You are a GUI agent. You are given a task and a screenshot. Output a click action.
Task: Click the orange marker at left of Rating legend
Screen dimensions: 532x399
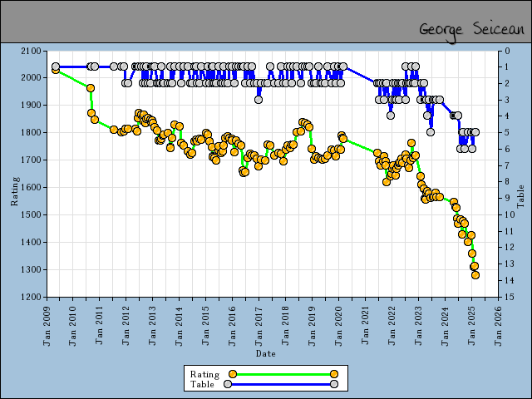(233, 374)
